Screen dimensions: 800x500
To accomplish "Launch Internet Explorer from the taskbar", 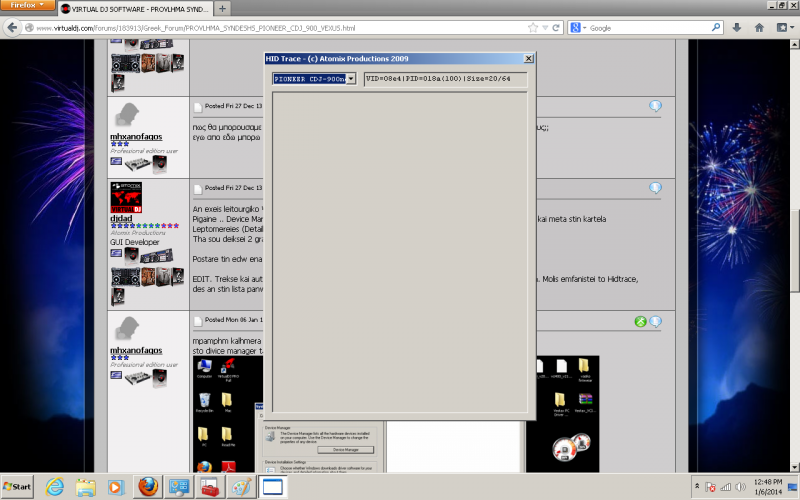I will (x=55, y=487).
